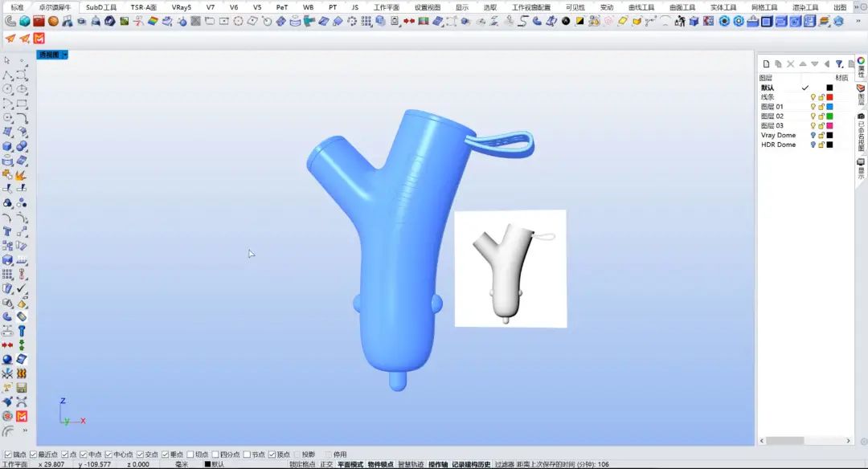Click the new layer icon in layer panel
The image size is (868, 469).
point(766,64)
